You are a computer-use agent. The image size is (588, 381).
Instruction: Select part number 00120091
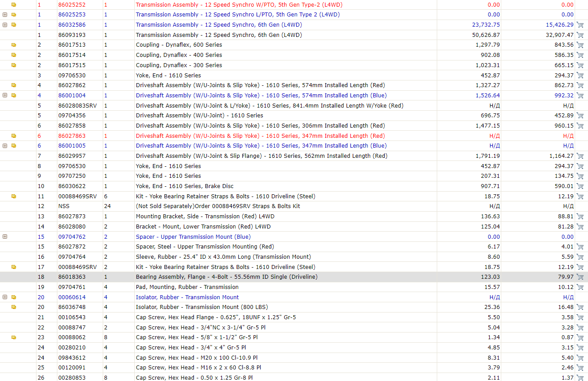click(x=72, y=368)
